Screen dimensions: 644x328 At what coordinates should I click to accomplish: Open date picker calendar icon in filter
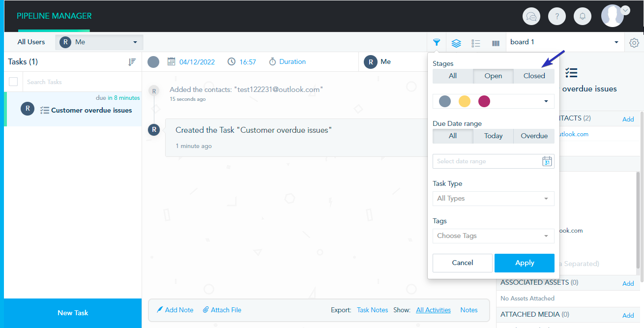coord(547,161)
